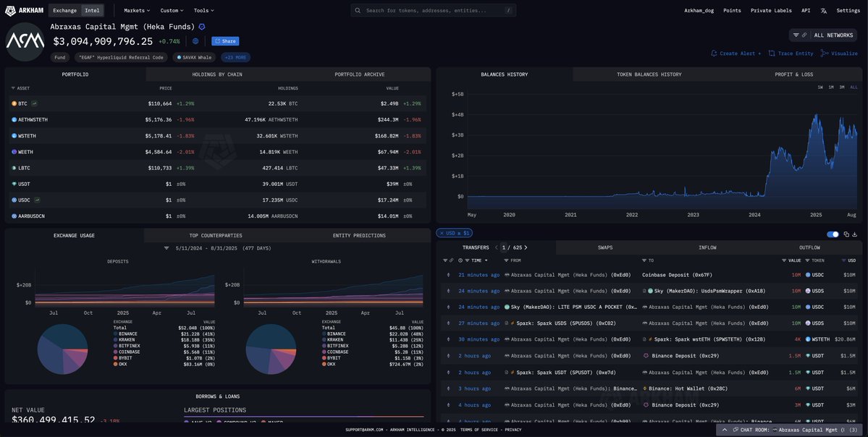The width and height of the screenshot is (868, 437).
Task: Open the Settings link
Action: [848, 11]
